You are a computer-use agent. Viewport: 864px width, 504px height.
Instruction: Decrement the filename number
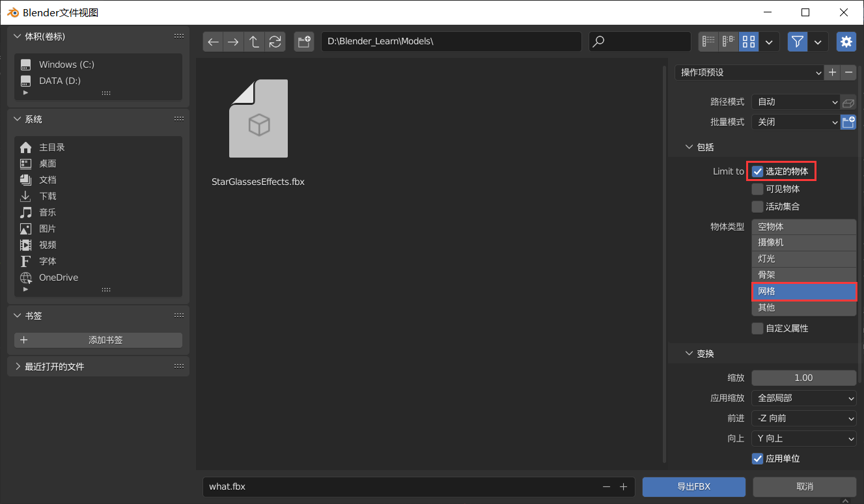[x=606, y=487]
